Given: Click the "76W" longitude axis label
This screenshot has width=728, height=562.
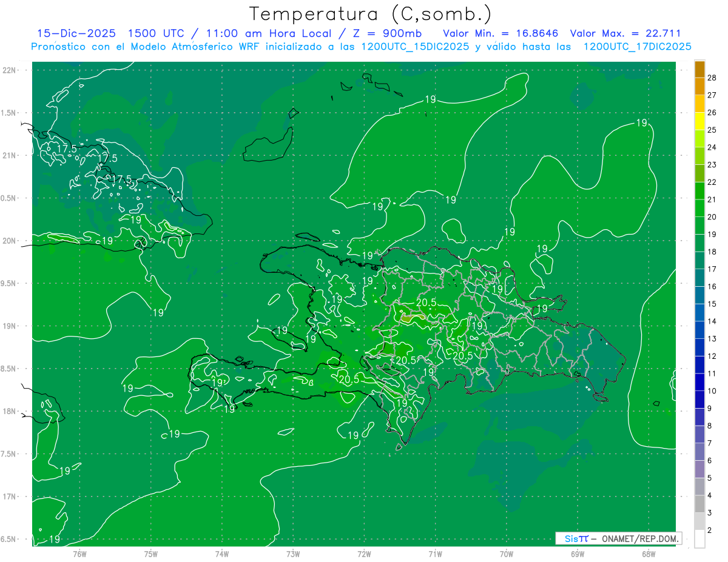Looking at the screenshot, I should (79, 554).
